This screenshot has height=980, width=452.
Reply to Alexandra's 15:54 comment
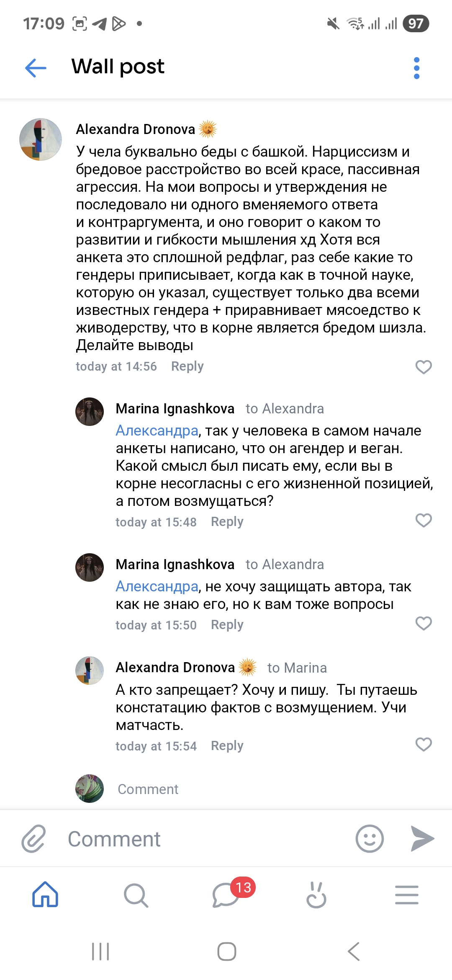(227, 746)
